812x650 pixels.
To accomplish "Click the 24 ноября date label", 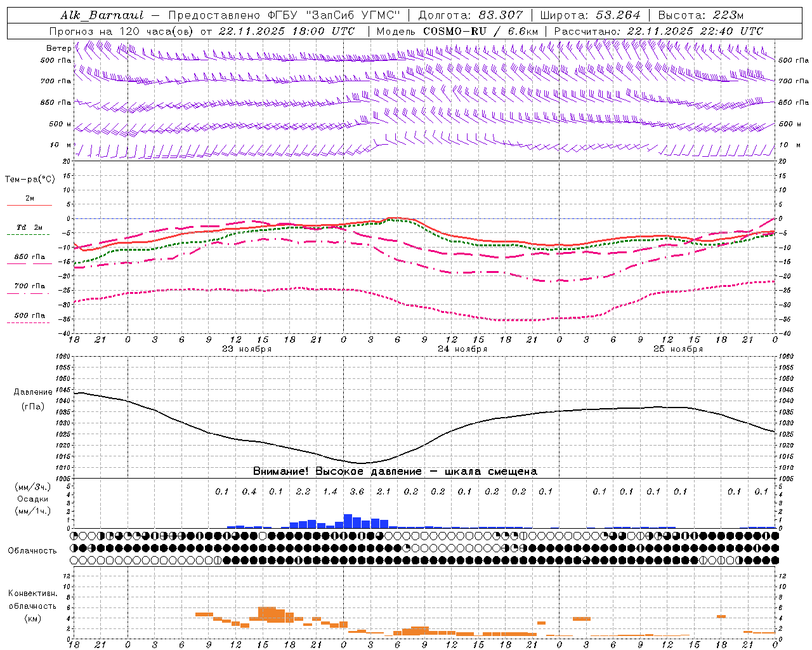I will click(x=462, y=349).
